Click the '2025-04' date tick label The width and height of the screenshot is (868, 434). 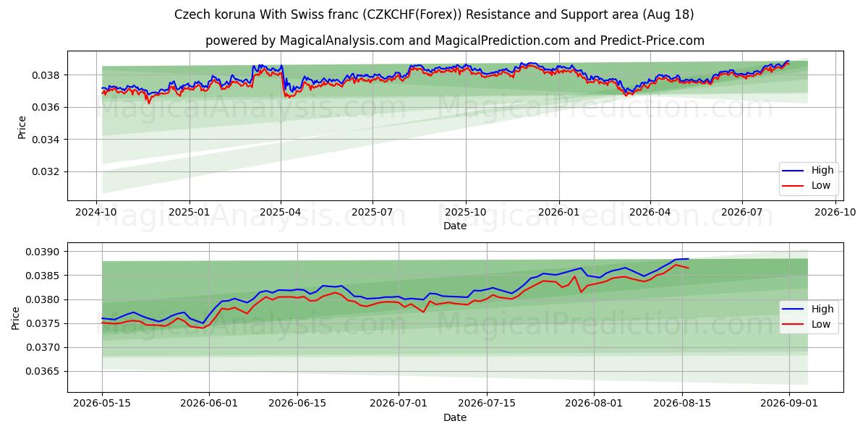[281, 213]
